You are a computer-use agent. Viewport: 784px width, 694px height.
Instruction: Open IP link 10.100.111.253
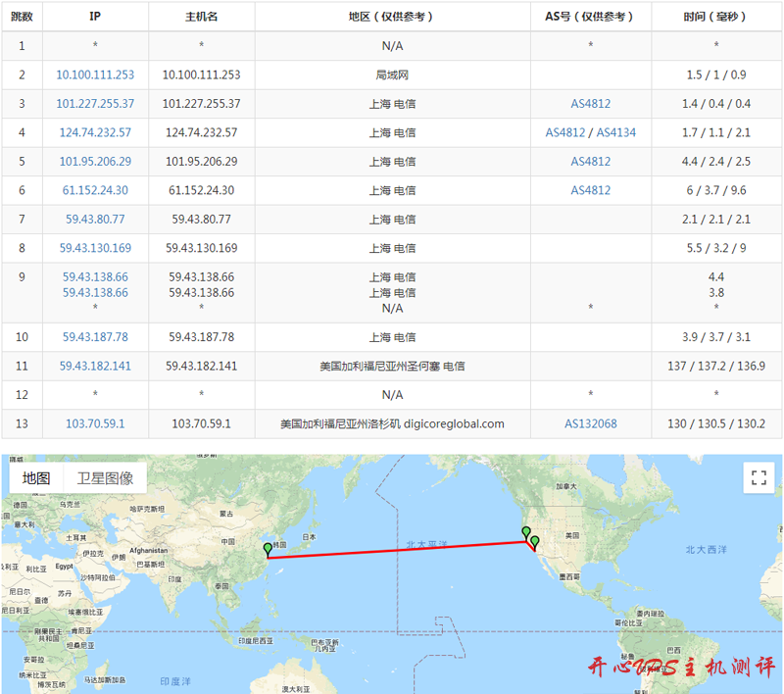click(95, 74)
